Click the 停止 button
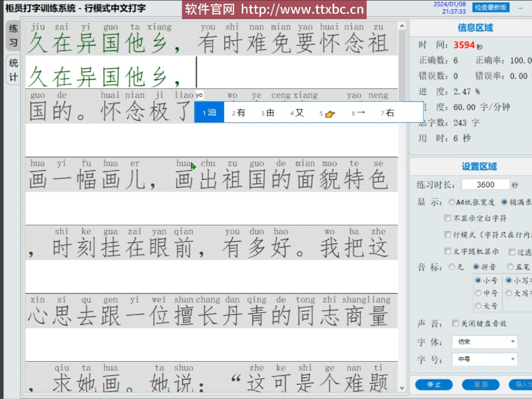The width and height of the screenshot is (532, 399). click(434, 385)
